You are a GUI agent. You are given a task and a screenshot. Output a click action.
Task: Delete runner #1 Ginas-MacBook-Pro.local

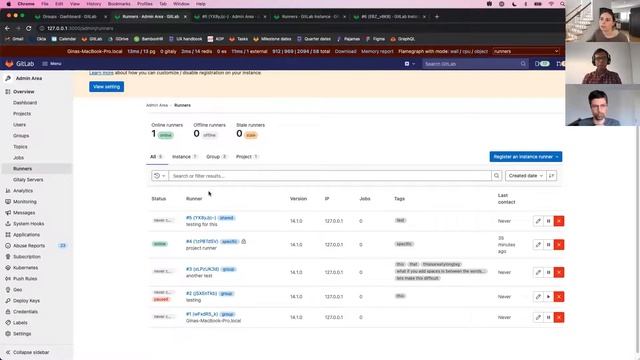pyautogui.click(x=559, y=317)
